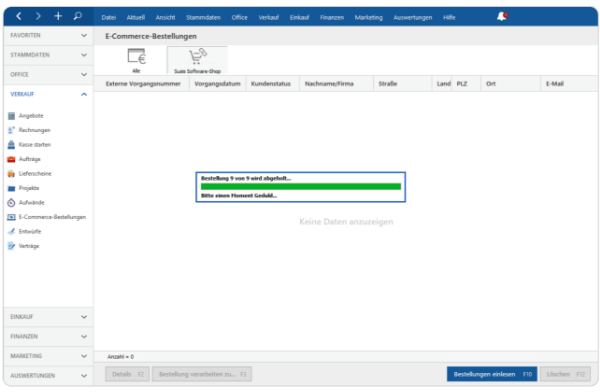Click the Angebote icon in sidebar
600x392 pixels.
[11, 116]
